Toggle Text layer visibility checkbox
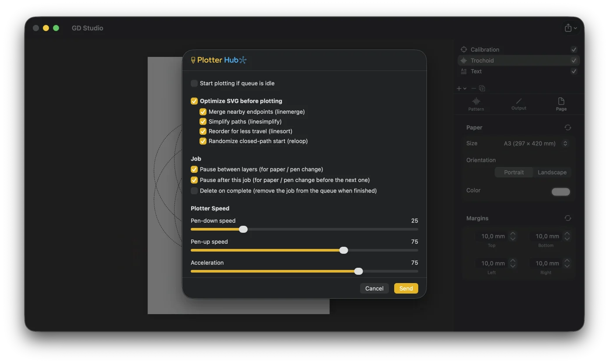The height and width of the screenshot is (364, 609). (574, 71)
